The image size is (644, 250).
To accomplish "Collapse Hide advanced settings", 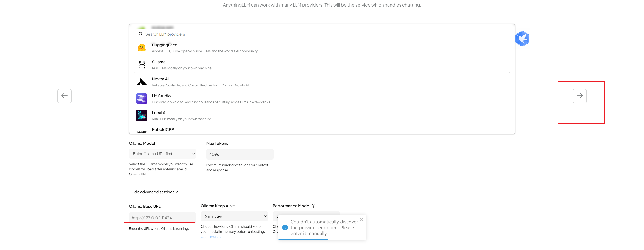I will tap(155, 192).
